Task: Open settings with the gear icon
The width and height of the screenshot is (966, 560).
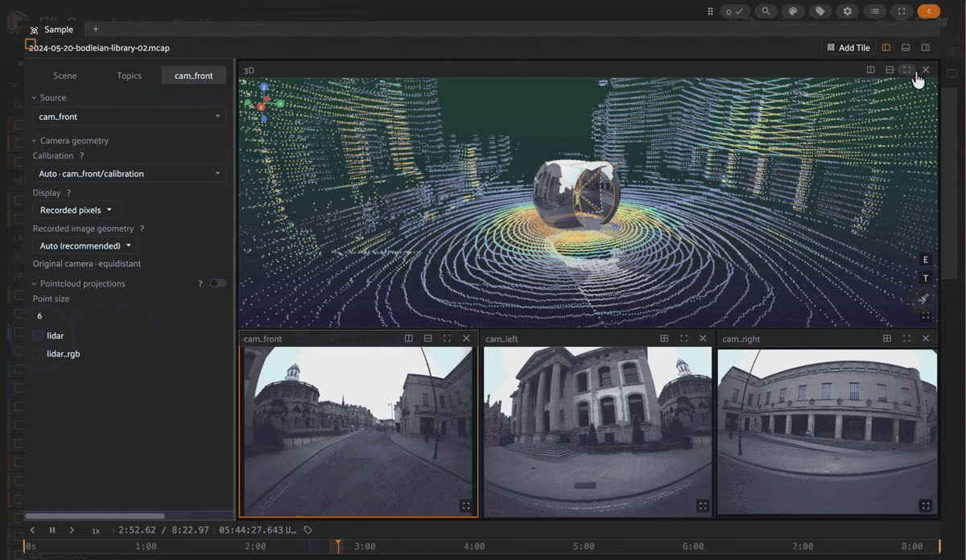Action: point(847,11)
